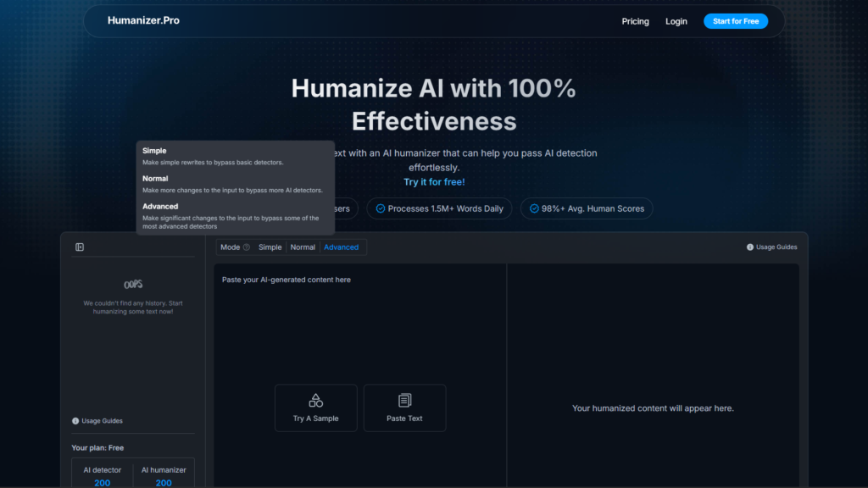
Task: Click the checkmark on the Words Daily badge
Action: [x=379, y=208]
